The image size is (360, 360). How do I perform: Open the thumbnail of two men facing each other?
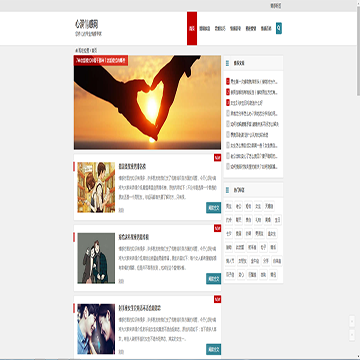pos(96,329)
